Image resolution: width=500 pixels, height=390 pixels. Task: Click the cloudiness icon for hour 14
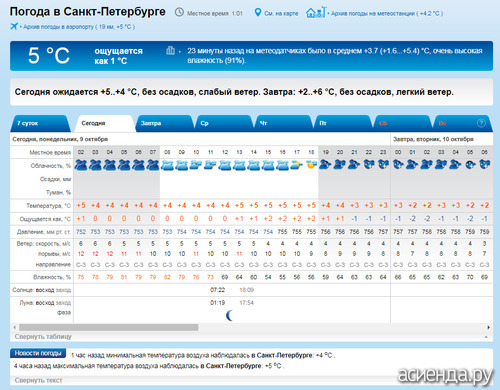[254, 165]
